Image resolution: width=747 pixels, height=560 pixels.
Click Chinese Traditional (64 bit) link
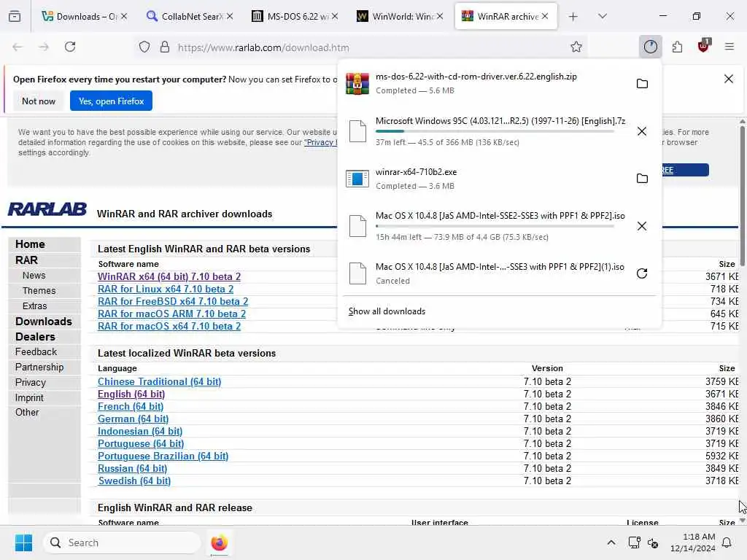(159, 381)
